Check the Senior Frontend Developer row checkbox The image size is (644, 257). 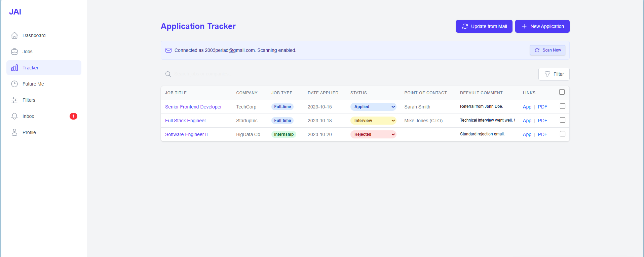(x=563, y=106)
